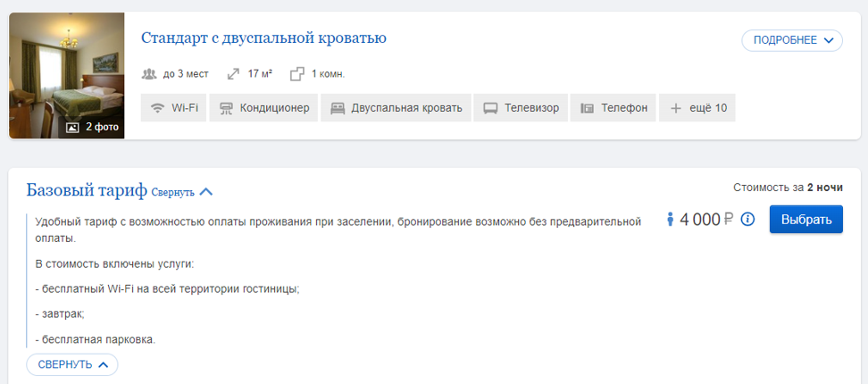This screenshot has height=384, width=868.
Task: Choose the tariff with 'Выбрать' button
Action: [x=806, y=219]
